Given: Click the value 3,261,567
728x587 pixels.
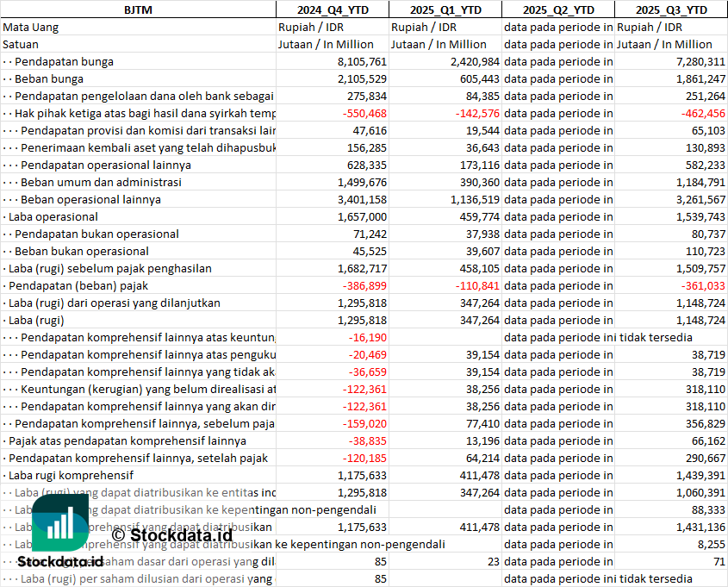Looking at the screenshot, I should coord(700,199).
